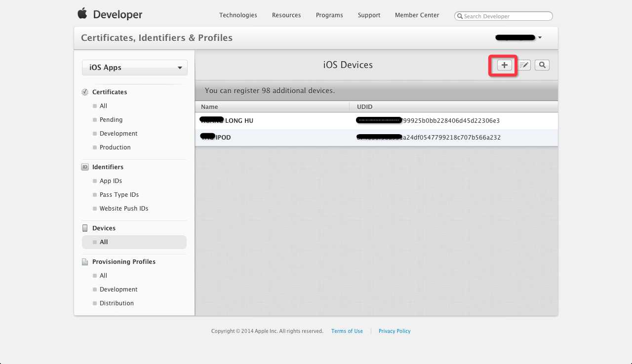Click Certificates, Identifiers & Profiles title
This screenshot has width=632, height=364.
coord(157,38)
